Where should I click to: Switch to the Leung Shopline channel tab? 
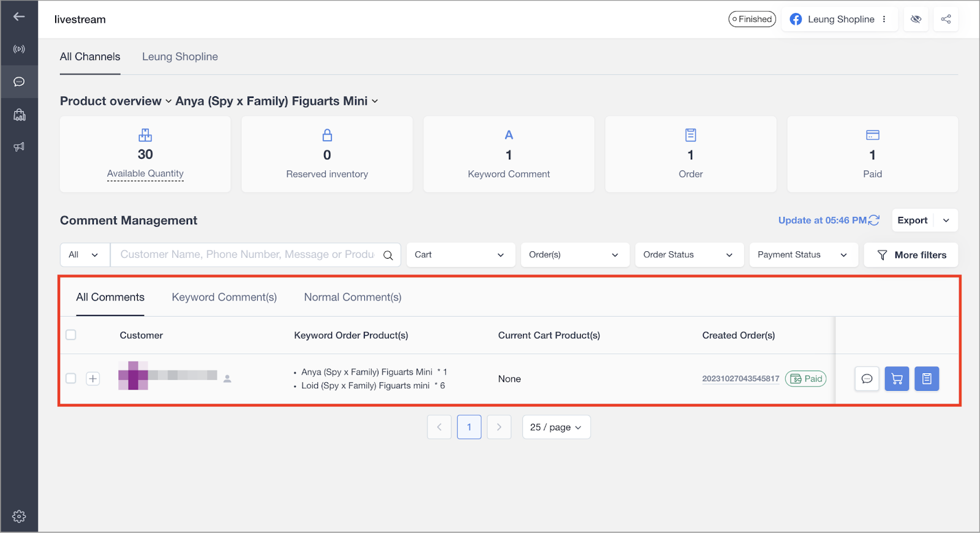pyautogui.click(x=180, y=56)
